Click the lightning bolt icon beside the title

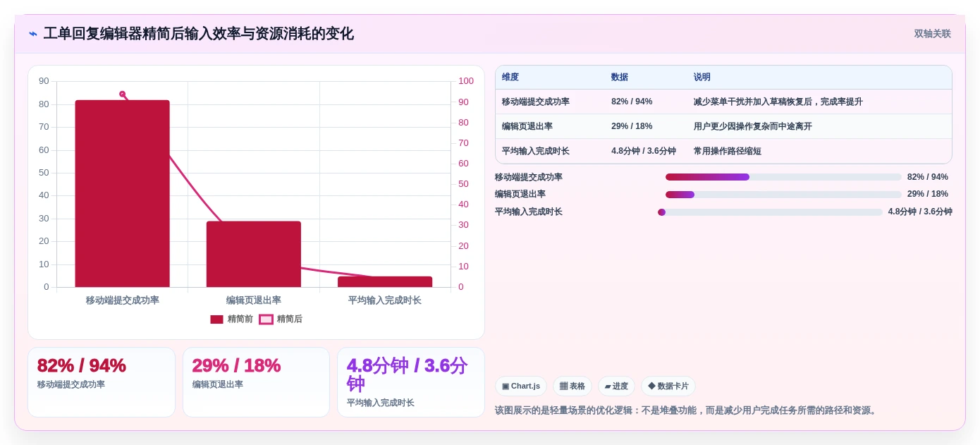point(33,34)
